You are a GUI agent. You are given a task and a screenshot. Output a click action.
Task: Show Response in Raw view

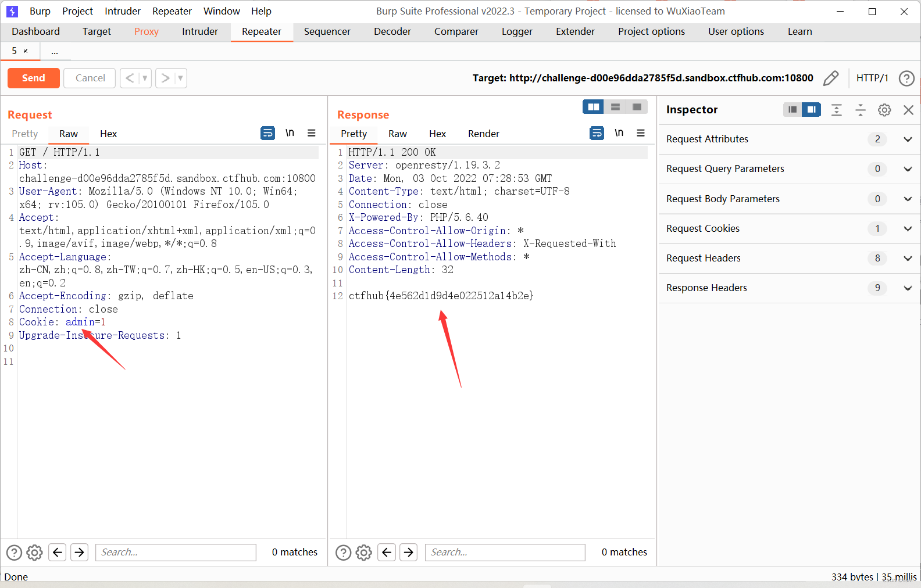click(x=398, y=134)
